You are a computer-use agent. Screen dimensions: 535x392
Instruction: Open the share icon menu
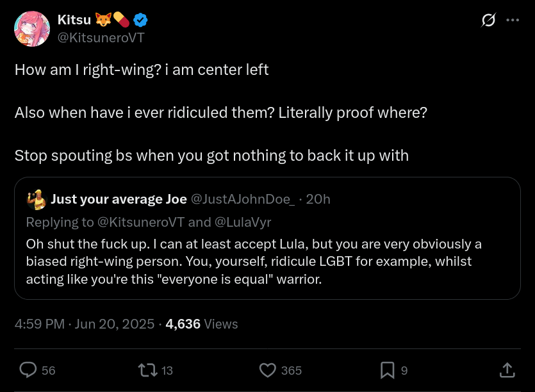point(506,370)
